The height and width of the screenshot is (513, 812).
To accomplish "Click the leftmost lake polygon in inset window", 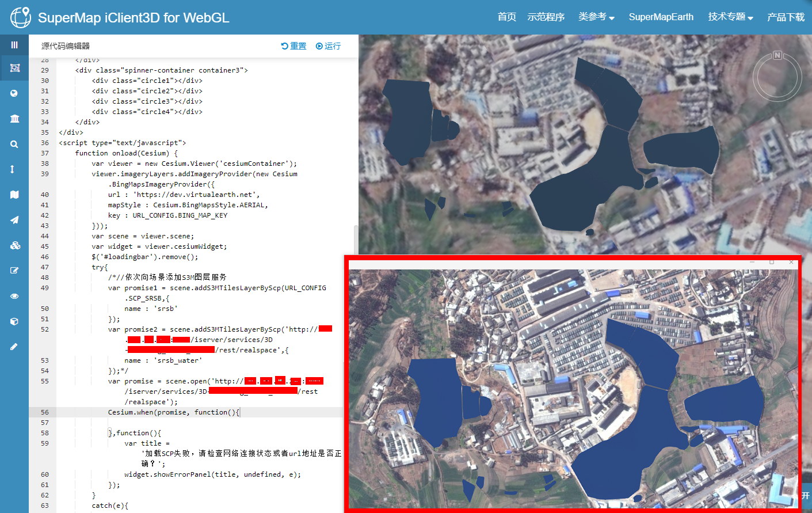I will click(x=439, y=402).
